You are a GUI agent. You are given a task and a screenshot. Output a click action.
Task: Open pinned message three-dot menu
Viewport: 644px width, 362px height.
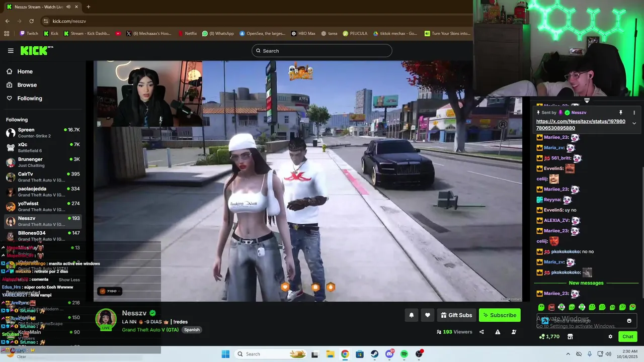pos(634,113)
